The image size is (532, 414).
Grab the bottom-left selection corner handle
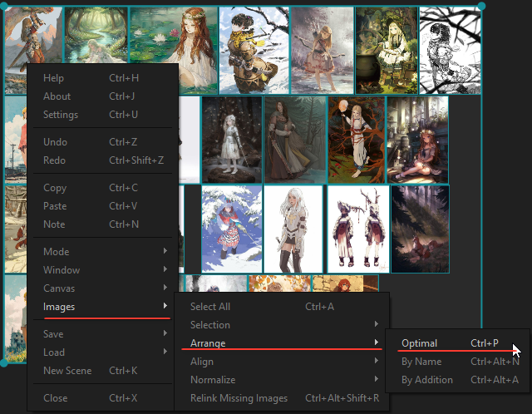coord(3,363)
